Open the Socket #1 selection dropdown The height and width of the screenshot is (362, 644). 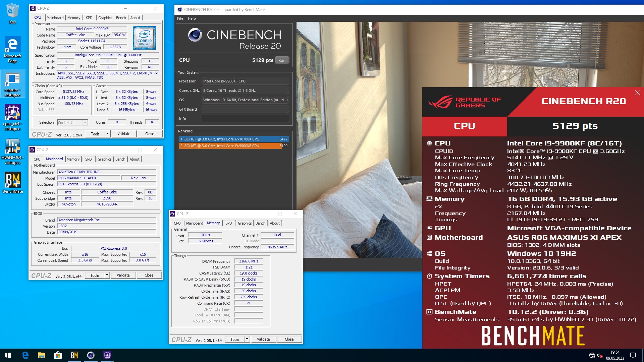tap(73, 123)
